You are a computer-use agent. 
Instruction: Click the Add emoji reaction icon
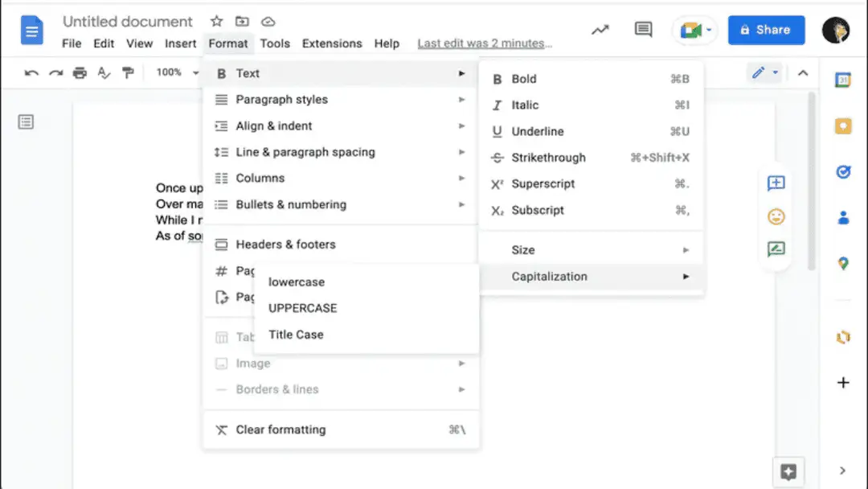[776, 216]
